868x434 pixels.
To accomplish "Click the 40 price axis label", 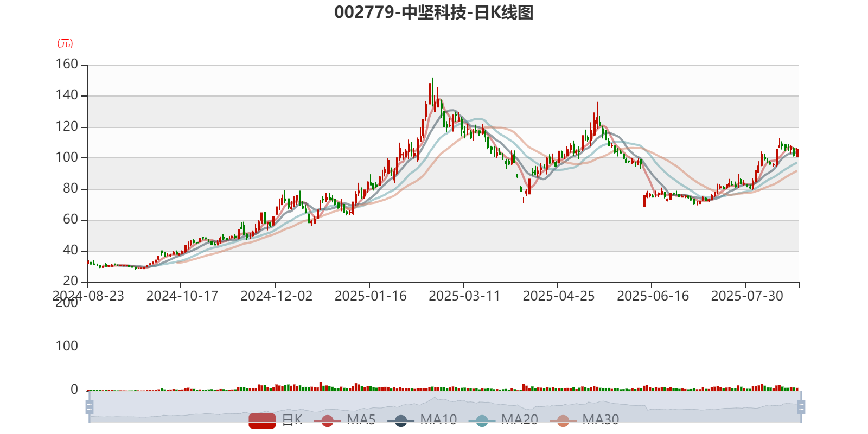I will pyautogui.click(x=71, y=251).
